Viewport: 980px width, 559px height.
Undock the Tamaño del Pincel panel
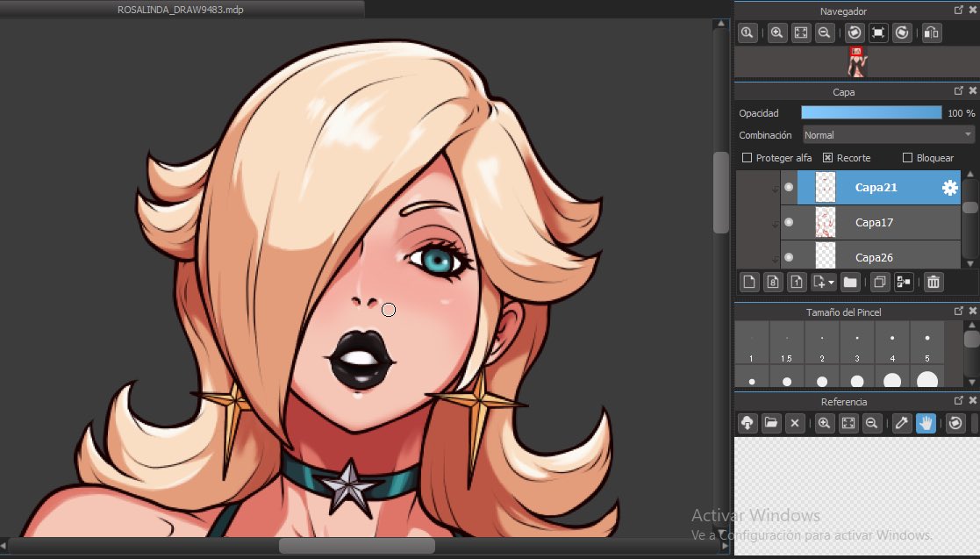click(x=959, y=311)
